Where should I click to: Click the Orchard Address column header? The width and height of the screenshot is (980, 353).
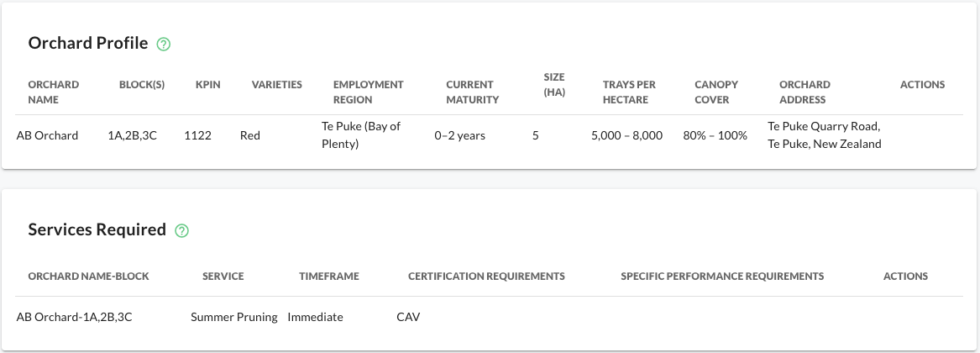click(804, 92)
